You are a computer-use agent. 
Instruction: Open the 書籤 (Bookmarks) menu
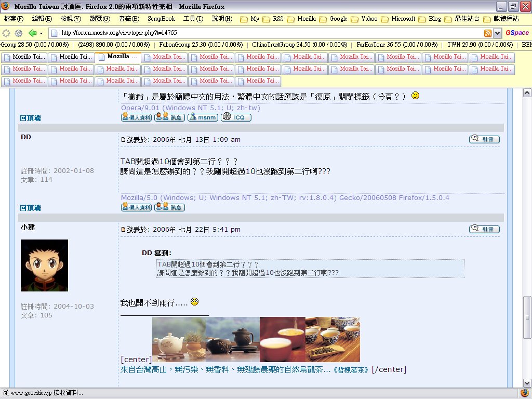tap(129, 19)
